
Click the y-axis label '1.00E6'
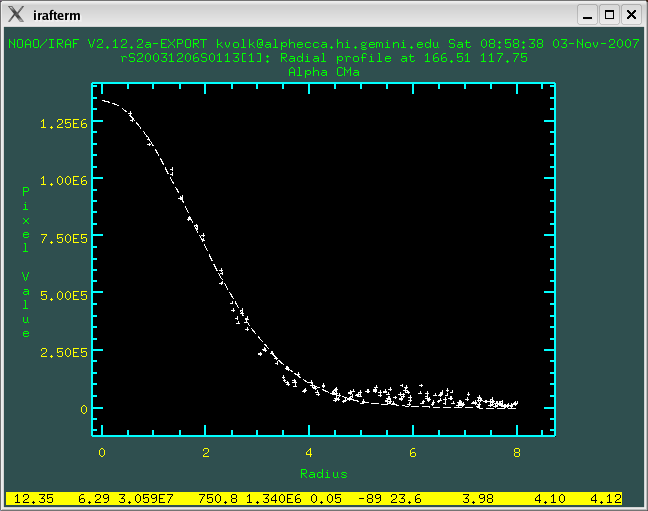[x=64, y=181]
